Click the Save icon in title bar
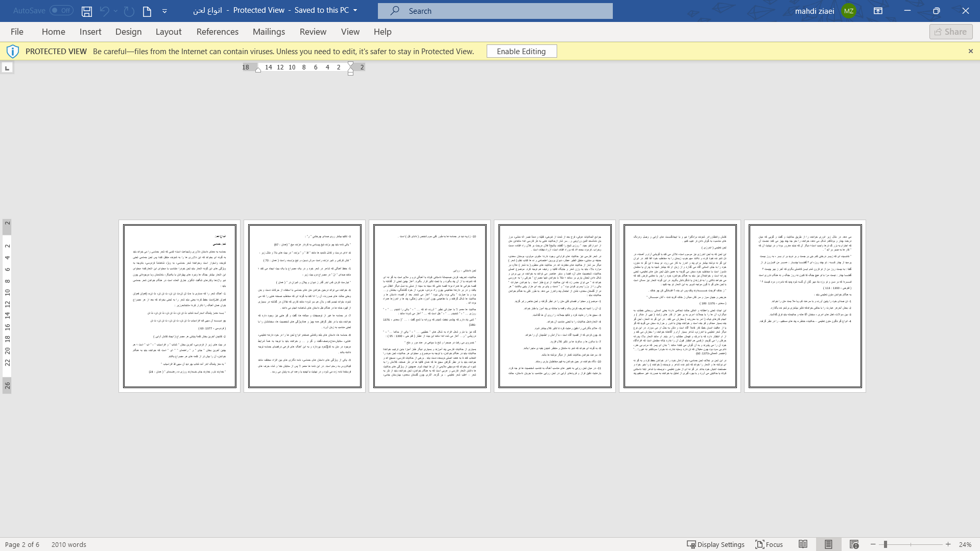Viewport: 980px width, 551px height. click(x=87, y=11)
